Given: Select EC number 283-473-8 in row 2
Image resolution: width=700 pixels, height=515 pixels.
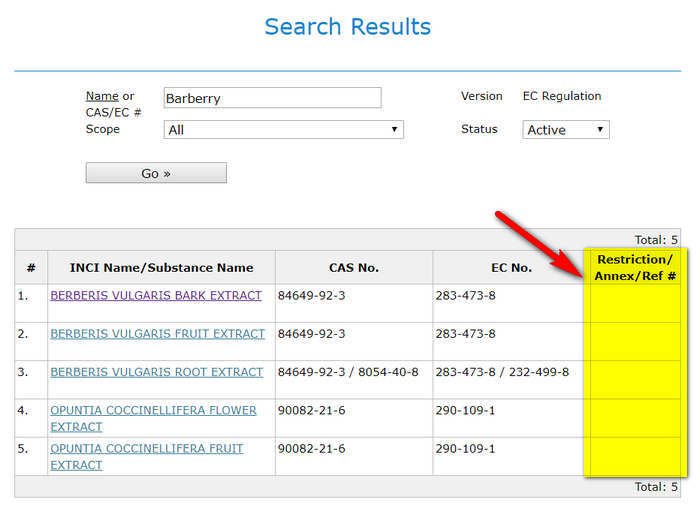Looking at the screenshot, I should coord(466,334).
